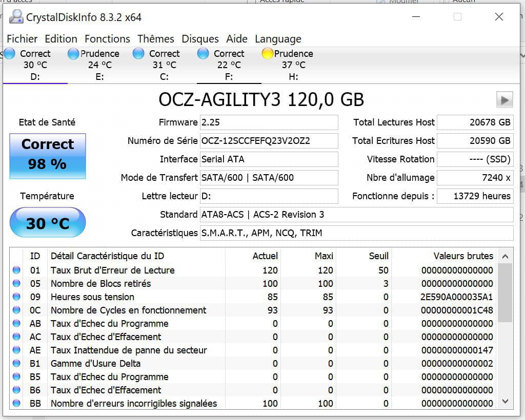
Task: Open the Aide menu
Action: tap(237, 39)
